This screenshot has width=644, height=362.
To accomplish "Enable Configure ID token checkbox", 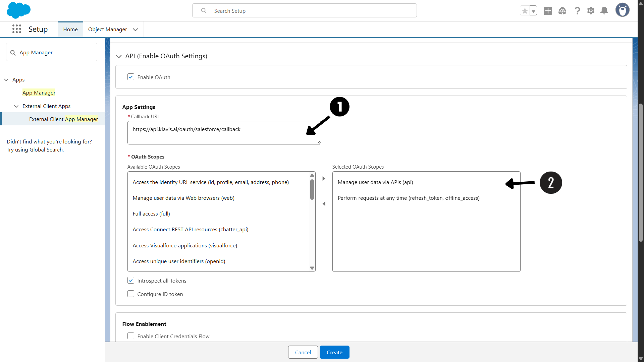I will 131,294.
